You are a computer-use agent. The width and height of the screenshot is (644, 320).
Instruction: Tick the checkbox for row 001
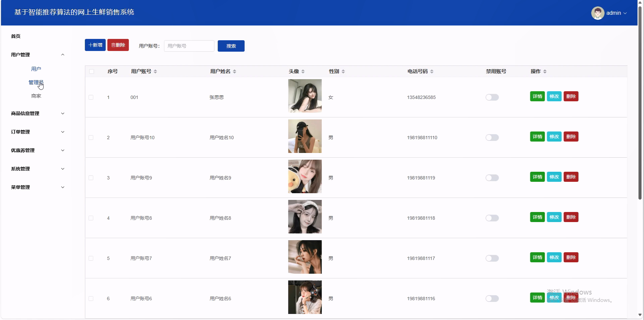pos(91,97)
